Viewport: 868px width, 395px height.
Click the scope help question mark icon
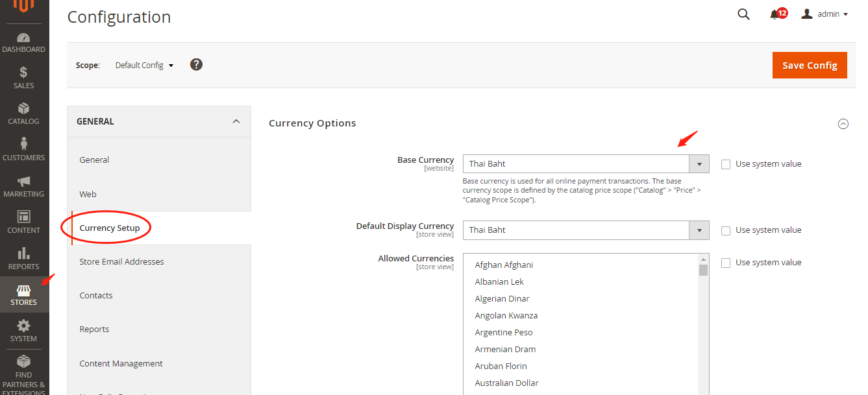coord(197,64)
